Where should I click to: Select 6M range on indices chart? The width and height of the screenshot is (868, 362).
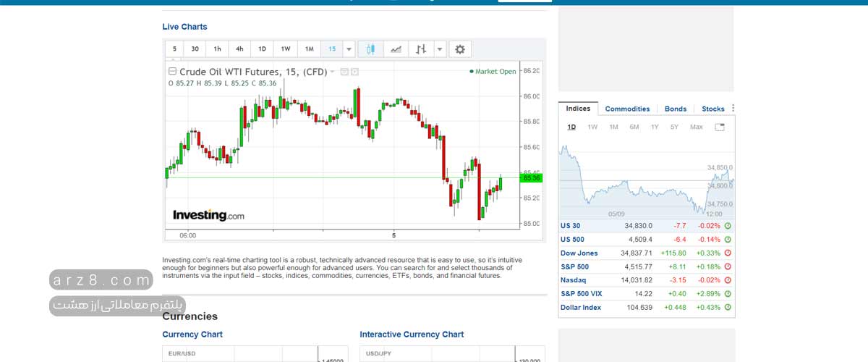634,127
